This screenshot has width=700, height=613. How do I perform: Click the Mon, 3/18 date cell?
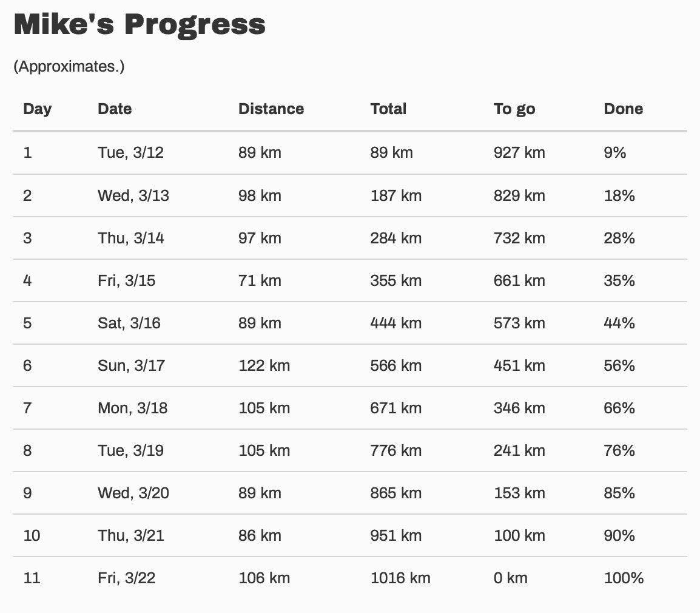132,408
